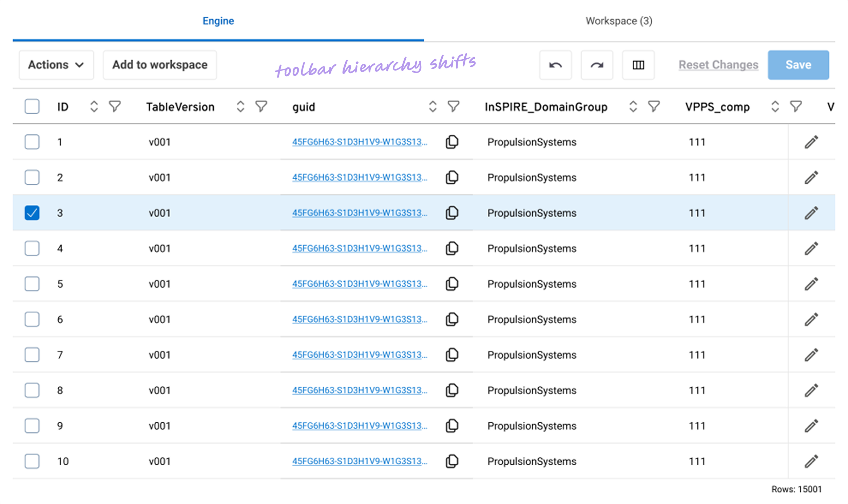Image resolution: width=848 pixels, height=504 pixels.
Task: Uncheck the row 3 checkbox
Action: 32,213
